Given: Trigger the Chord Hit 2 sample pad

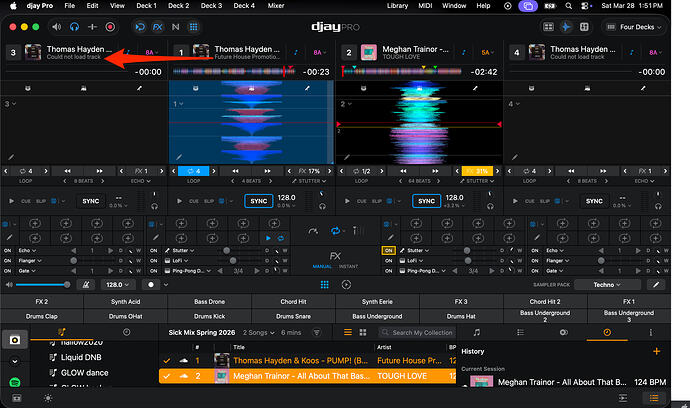Looking at the screenshot, I should [545, 302].
